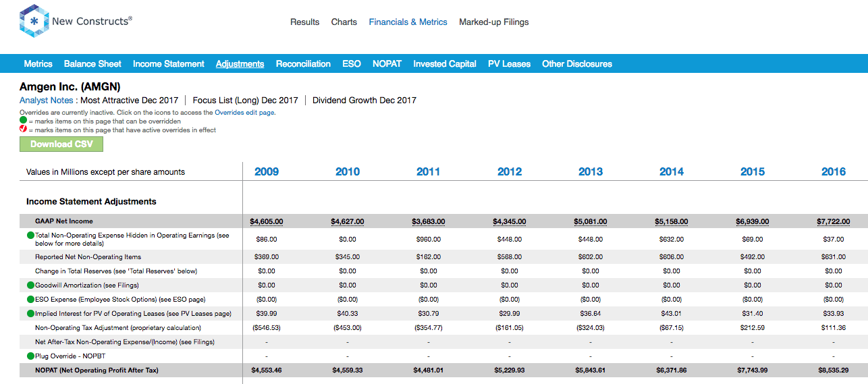Select the Adjustments tab
Image resolution: width=868 pixels, height=384 pixels.
click(x=240, y=64)
